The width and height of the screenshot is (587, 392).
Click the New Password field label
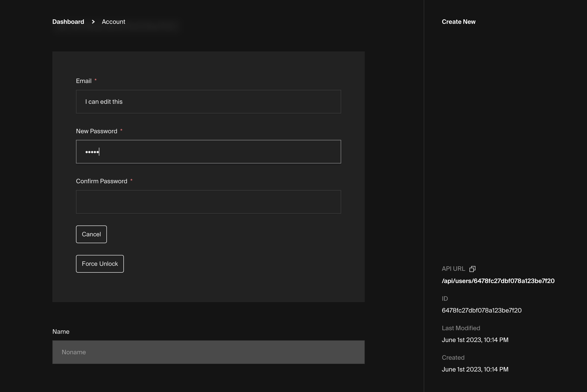point(96,131)
